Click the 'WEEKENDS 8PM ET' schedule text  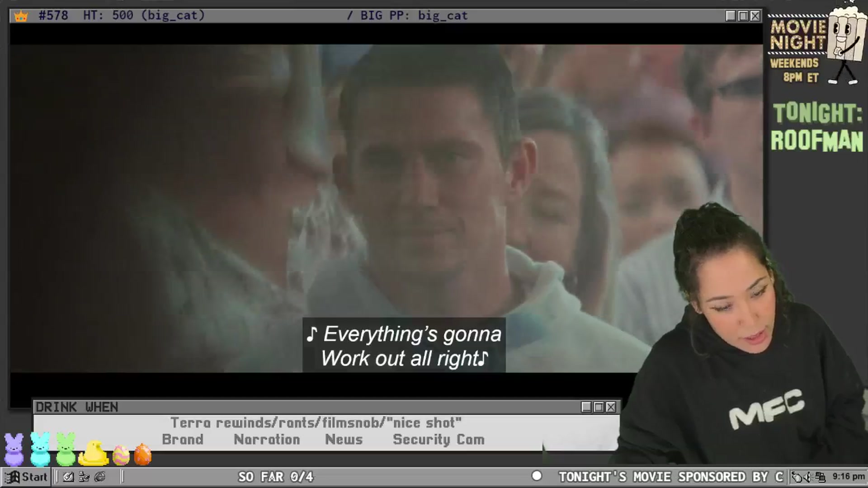point(795,70)
